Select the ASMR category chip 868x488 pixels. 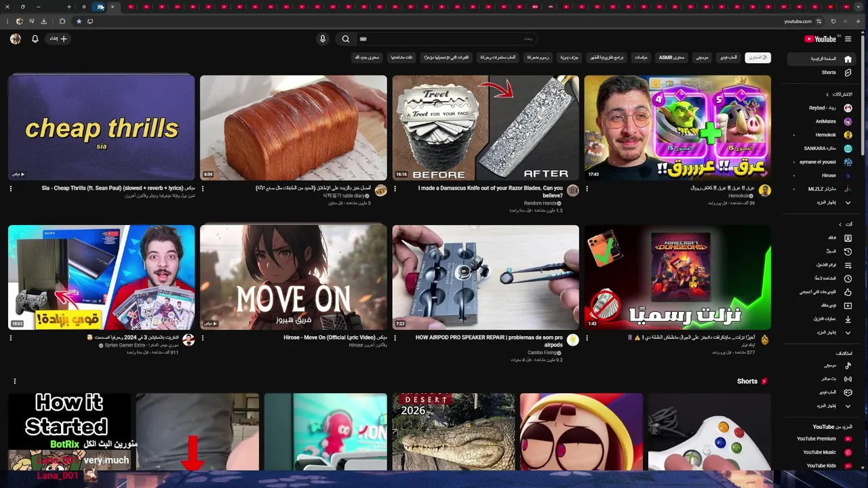[671, 58]
